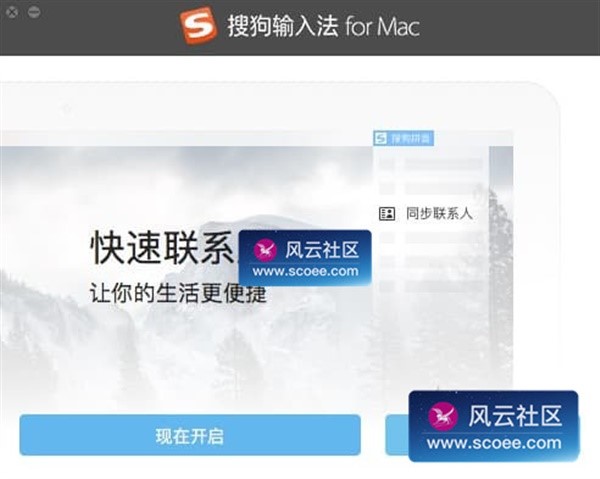Click the 风云社区 text in center watermark
The image size is (600, 479).
click(x=322, y=250)
